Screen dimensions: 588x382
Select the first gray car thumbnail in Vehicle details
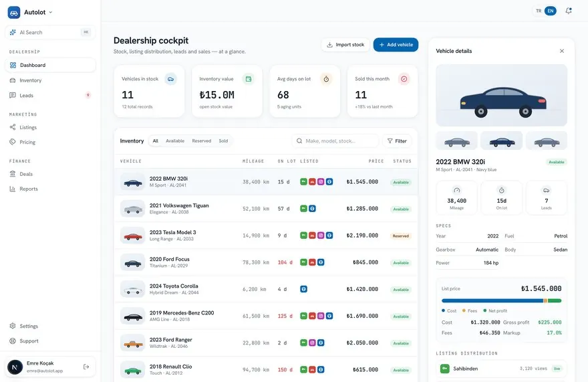coord(457,141)
